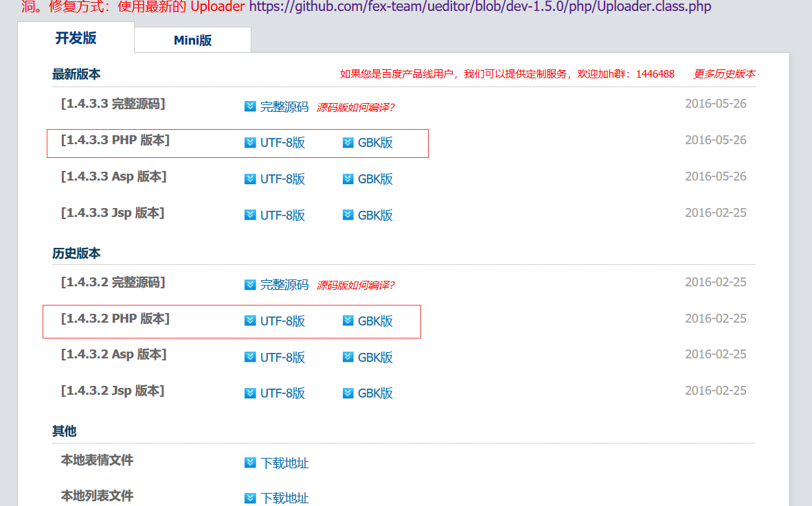Switch to the Mini版 tab
Image resolution: width=812 pixels, height=506 pixels.
(192, 41)
